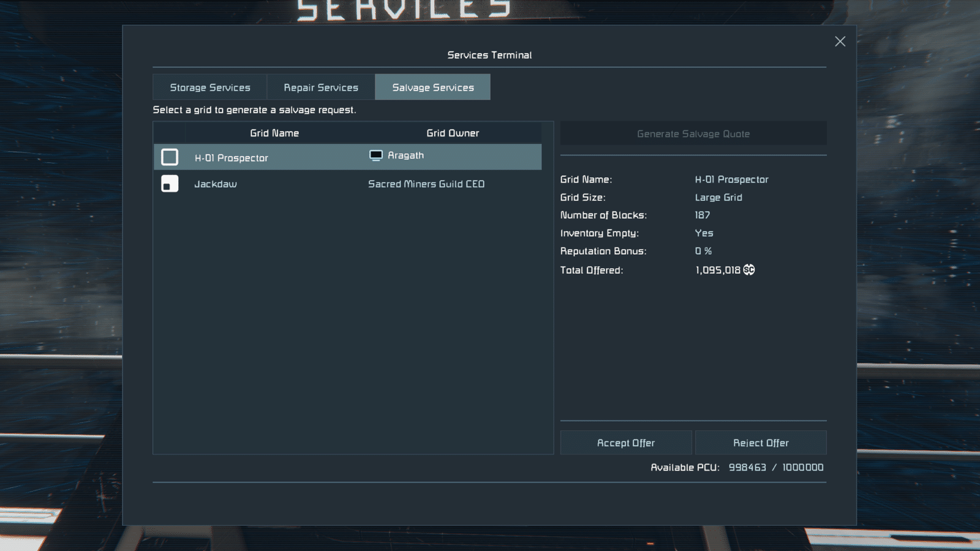980x551 pixels.
Task: Switch to the Repair Services tab
Action: [321, 87]
